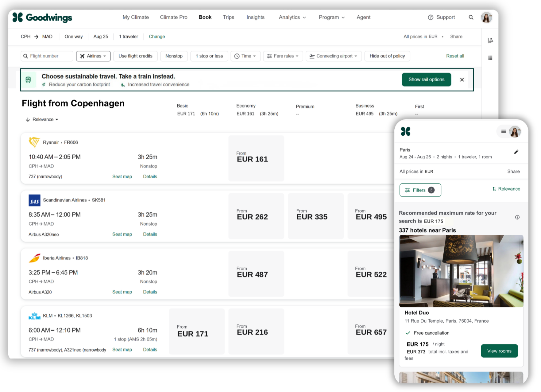
Task: Open the list view icon in right sidebar
Action: (490, 58)
